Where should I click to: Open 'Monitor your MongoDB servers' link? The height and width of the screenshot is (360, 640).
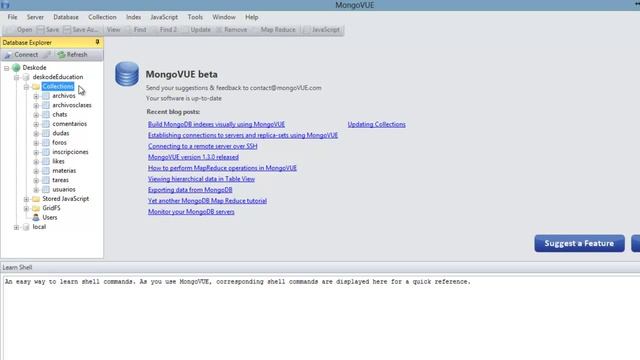tap(191, 212)
